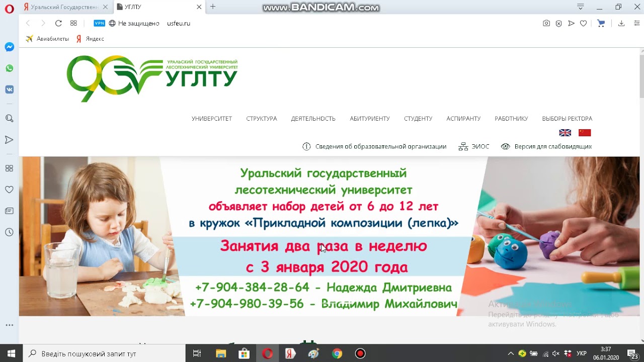Show hidden tray icons

point(511,353)
